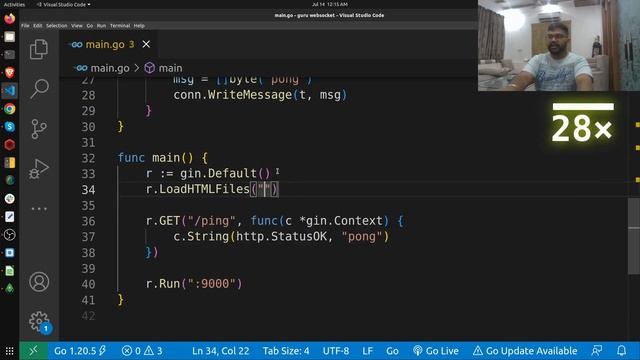Image resolution: width=640 pixels, height=360 pixels.
Task: Open Show Applications grid
Action: 9,351
